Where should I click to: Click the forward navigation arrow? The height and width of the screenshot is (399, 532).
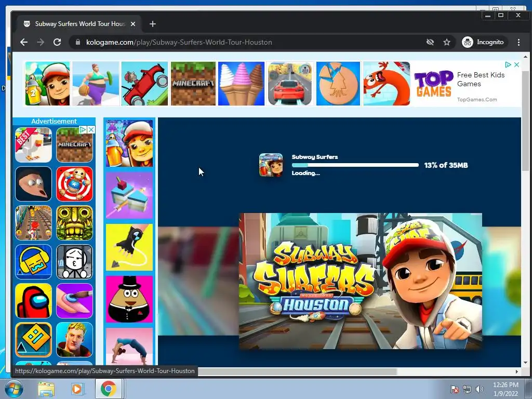(41, 42)
